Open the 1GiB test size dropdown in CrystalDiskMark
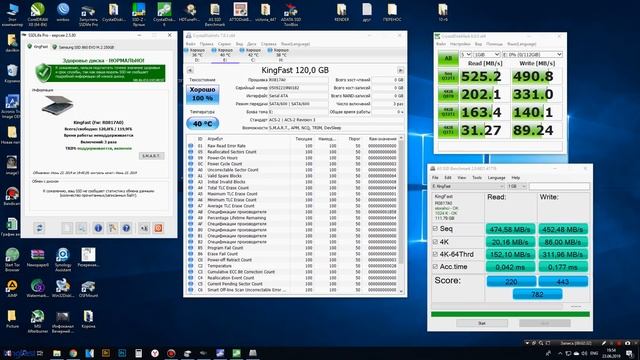The height and width of the screenshot is (360, 640). pos(487,54)
